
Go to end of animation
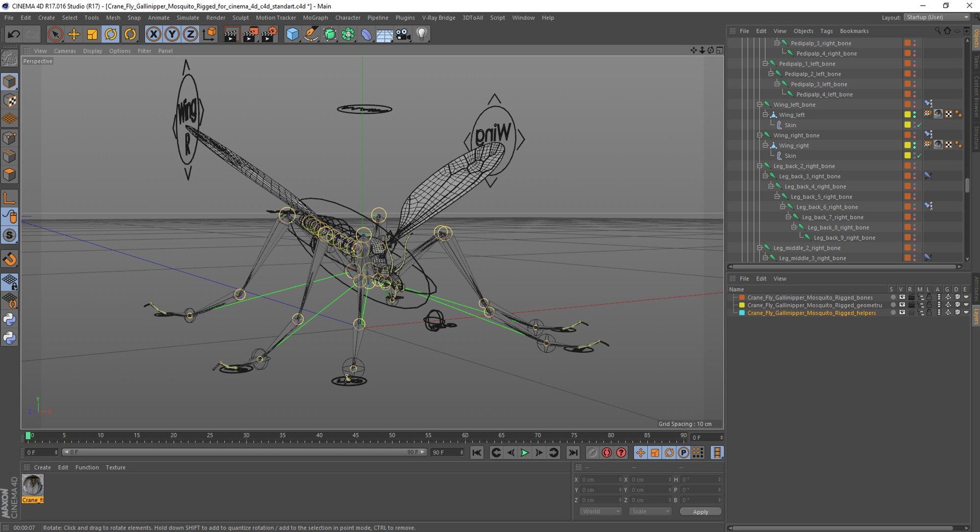coord(573,452)
